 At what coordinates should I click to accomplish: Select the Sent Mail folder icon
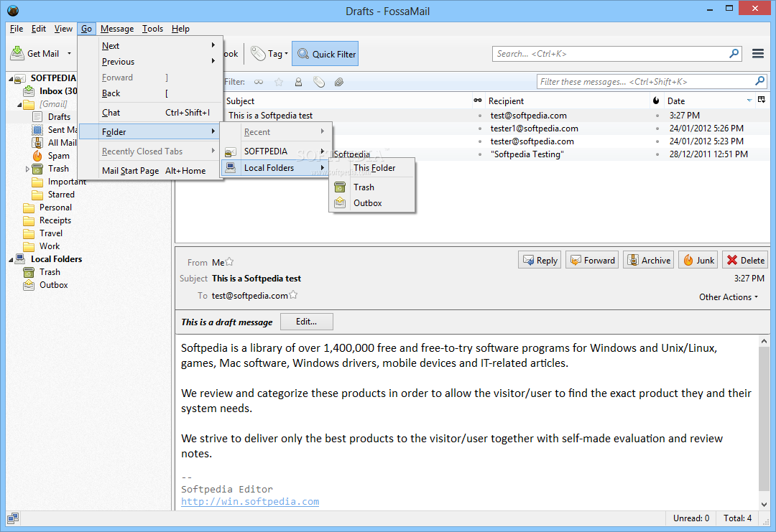(37, 129)
